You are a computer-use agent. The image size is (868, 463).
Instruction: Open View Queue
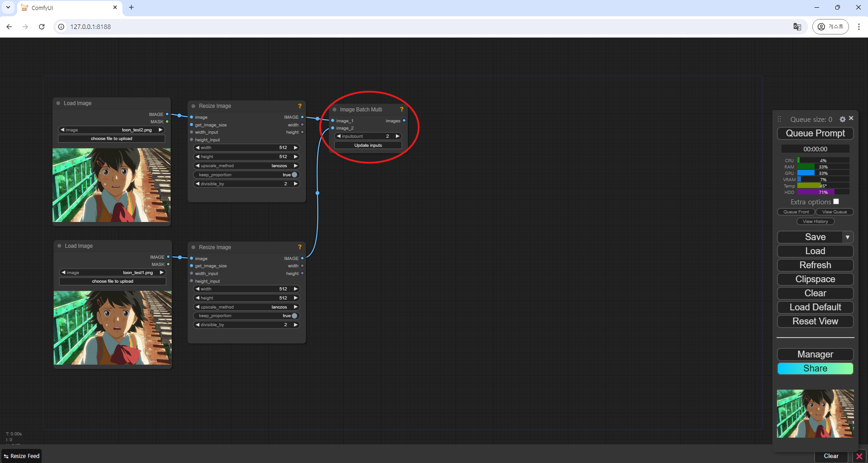point(834,212)
